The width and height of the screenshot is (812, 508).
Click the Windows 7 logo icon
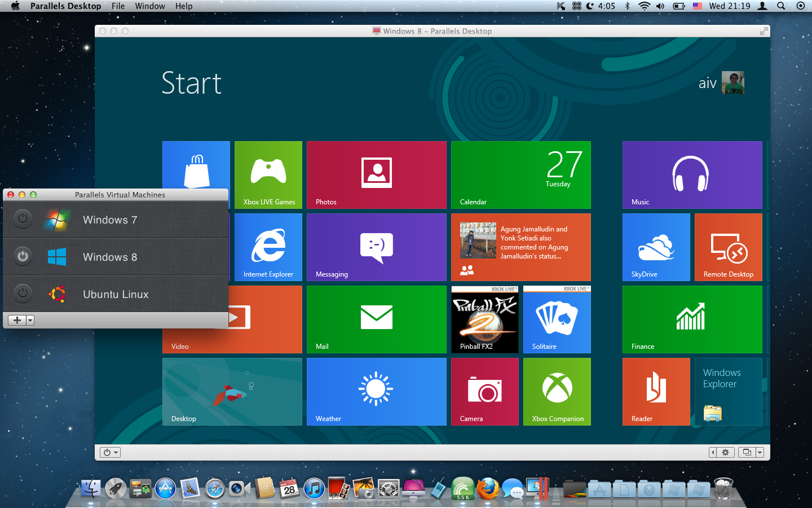click(57, 220)
